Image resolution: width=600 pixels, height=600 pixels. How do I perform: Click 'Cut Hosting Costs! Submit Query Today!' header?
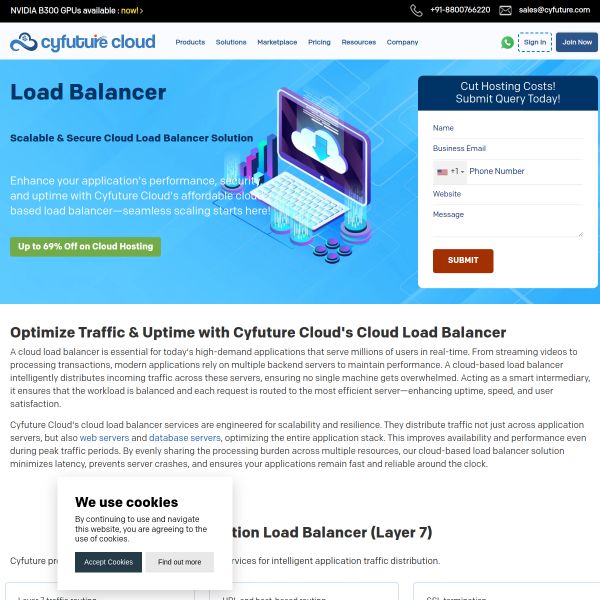tap(507, 93)
